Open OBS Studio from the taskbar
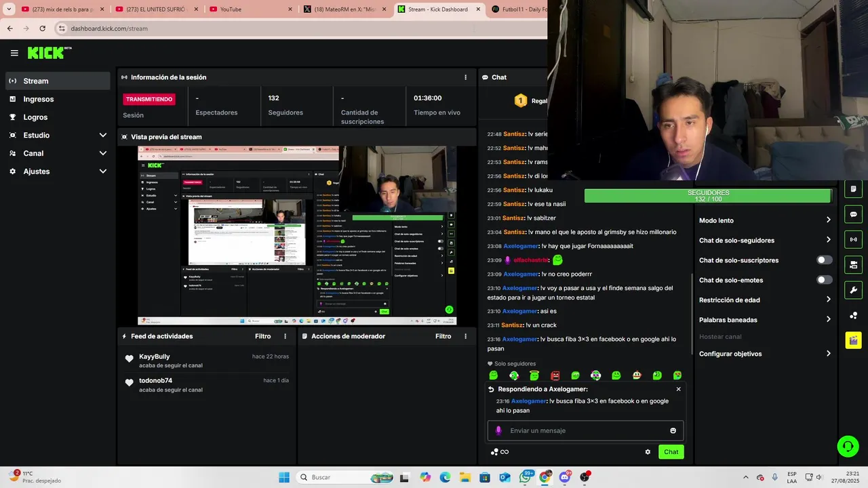The width and height of the screenshot is (868, 488). (x=585, y=477)
